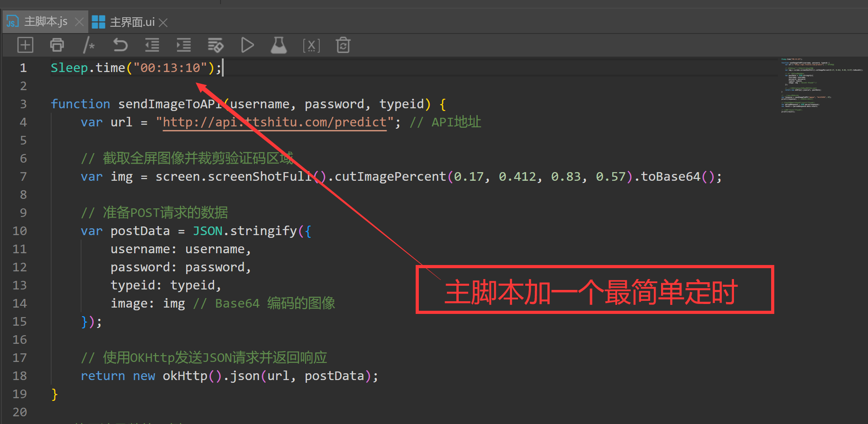
Task: Click the add-new (plus box) toolbar icon
Action: pyautogui.click(x=25, y=45)
